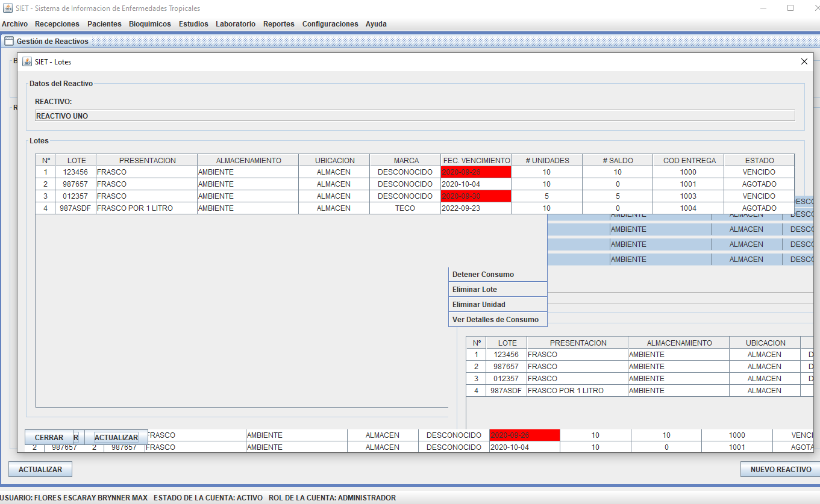820x504 pixels.
Task: Choose Eliminar Lote from context menu
Action: click(498, 290)
